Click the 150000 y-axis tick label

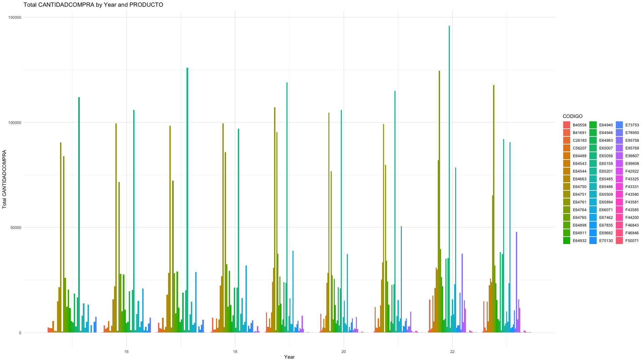(15, 17)
